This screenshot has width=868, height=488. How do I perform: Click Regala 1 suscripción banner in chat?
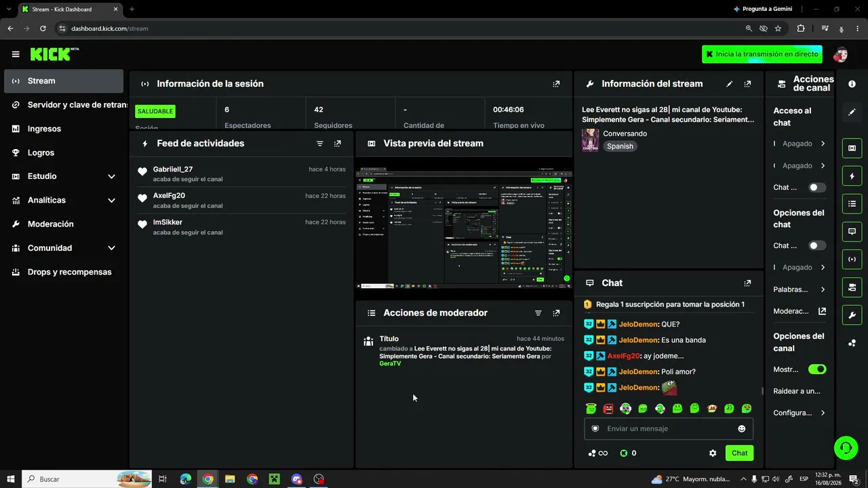click(669, 305)
